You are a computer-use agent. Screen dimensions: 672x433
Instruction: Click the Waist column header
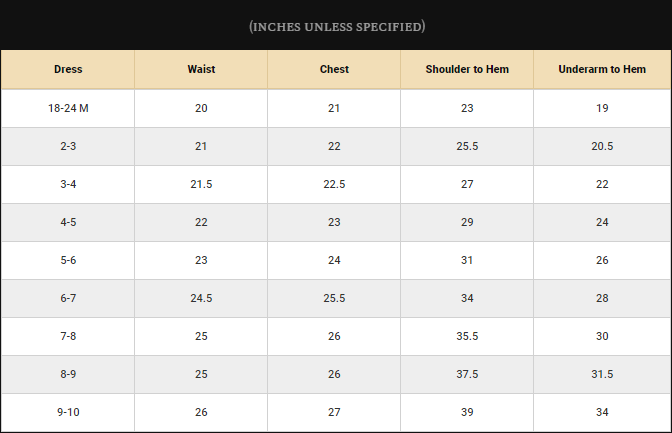point(201,69)
